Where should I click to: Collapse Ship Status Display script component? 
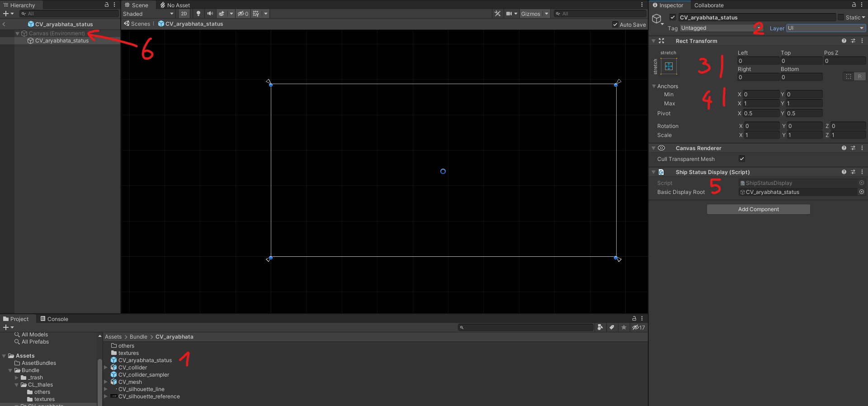(x=654, y=172)
